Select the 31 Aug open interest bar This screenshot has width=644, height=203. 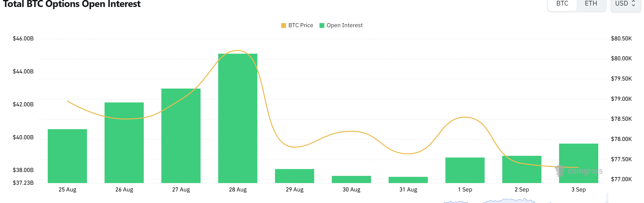(x=408, y=180)
